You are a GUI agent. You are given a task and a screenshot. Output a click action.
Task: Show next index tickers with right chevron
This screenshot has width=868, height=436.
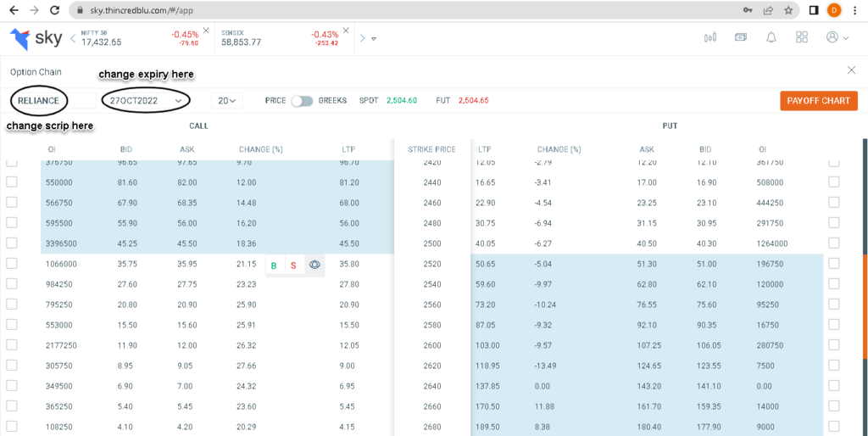[x=363, y=38]
